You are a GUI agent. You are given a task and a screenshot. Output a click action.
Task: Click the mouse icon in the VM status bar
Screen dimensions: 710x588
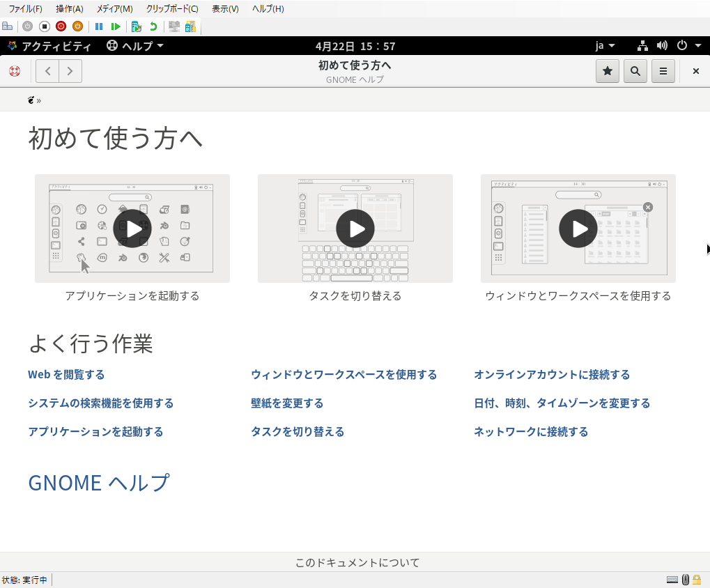(x=686, y=580)
